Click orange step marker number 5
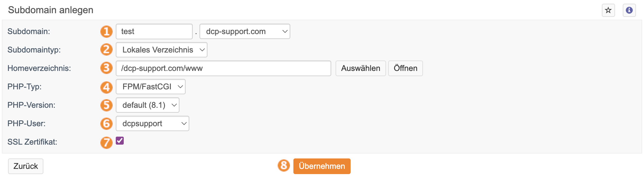Image resolution: width=644 pixels, height=183 pixels. click(x=107, y=105)
